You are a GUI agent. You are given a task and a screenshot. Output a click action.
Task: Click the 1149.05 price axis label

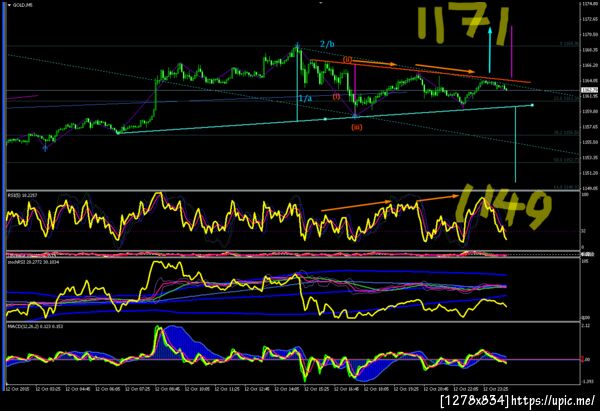coord(590,188)
